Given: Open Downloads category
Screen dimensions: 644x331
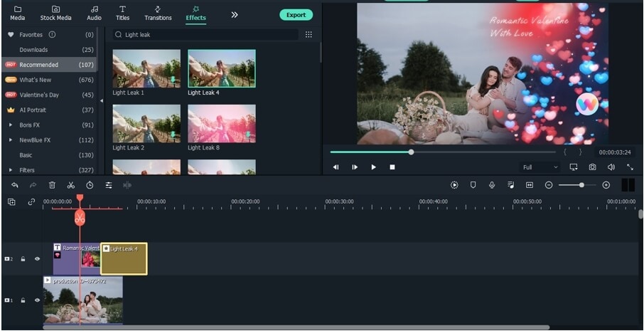Looking at the screenshot, I should pos(49,50).
